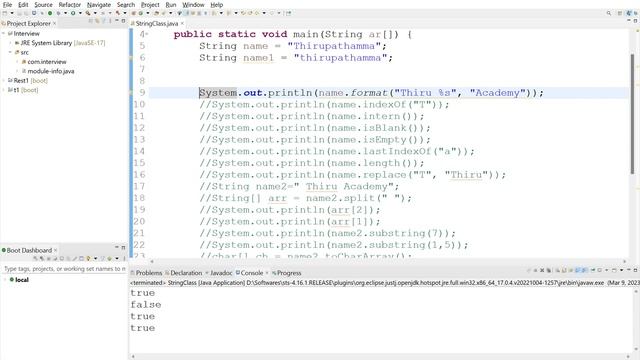Open the External Tools dropdown arrow
Viewport: 640px width, 360px height.
[95, 13]
